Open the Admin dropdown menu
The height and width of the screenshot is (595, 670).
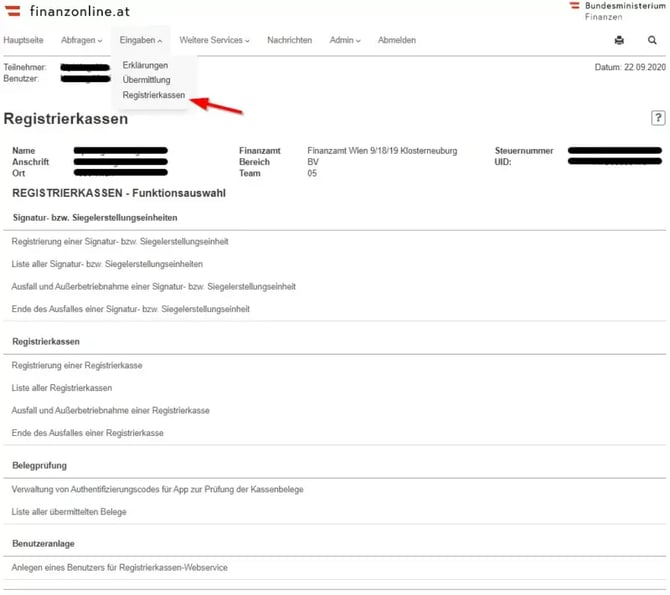tap(345, 41)
